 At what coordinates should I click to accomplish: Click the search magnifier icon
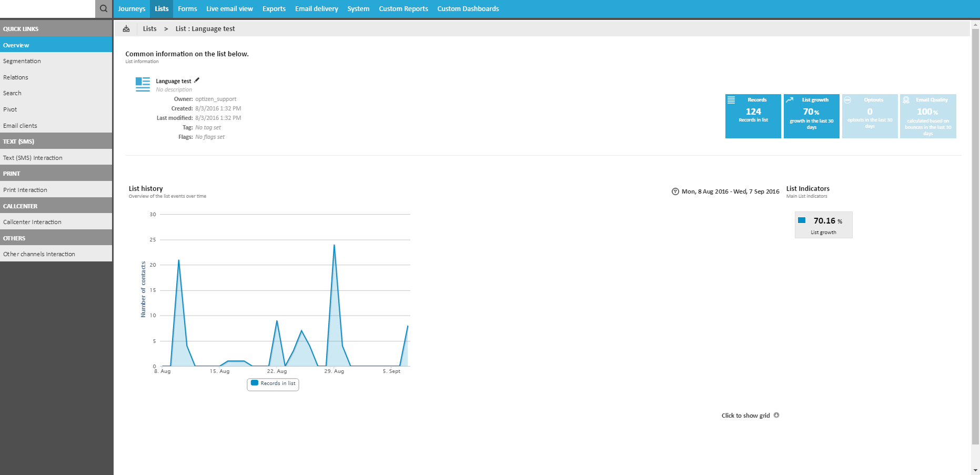click(x=104, y=8)
